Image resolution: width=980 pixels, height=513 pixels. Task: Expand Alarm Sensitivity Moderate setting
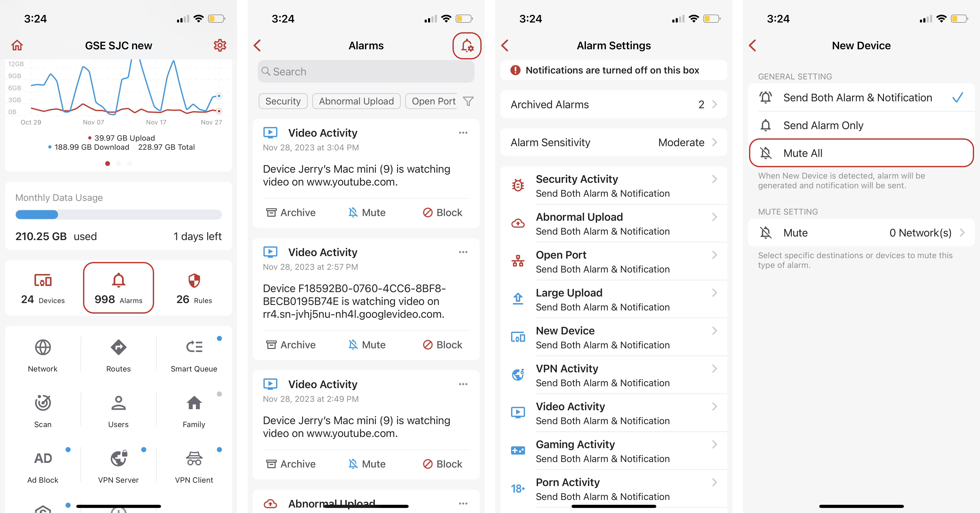pos(613,143)
